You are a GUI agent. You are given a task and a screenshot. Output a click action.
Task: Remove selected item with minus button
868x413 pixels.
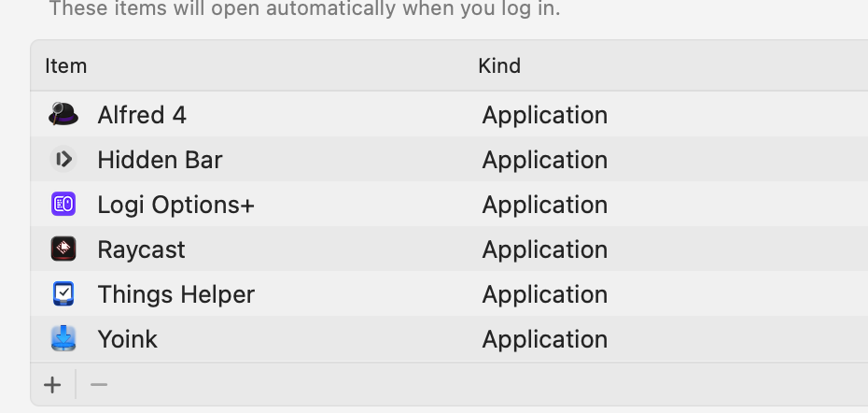[99, 385]
